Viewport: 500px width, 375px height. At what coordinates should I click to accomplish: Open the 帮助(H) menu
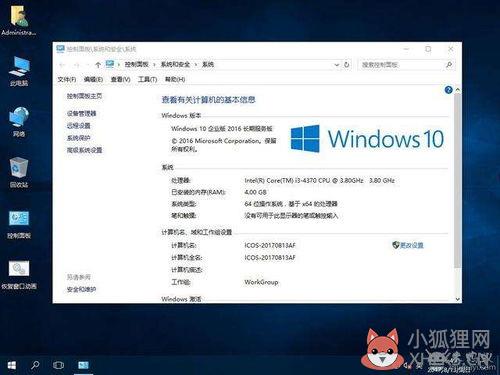(x=175, y=79)
